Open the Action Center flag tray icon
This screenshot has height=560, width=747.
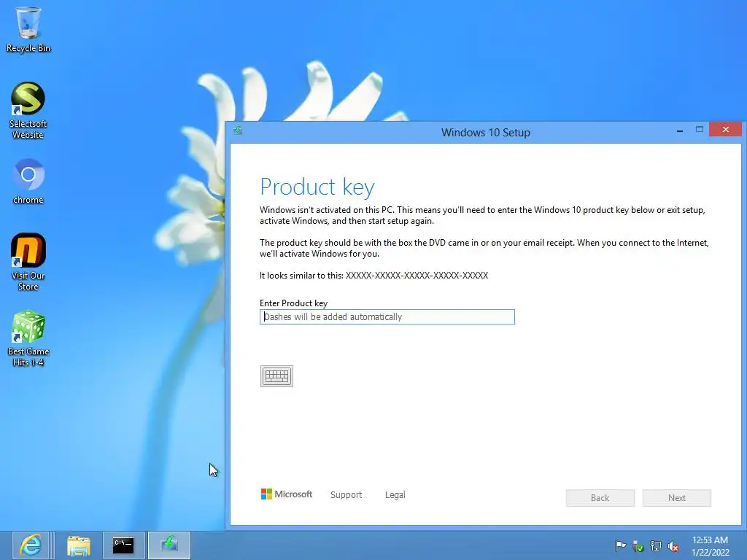pos(620,545)
